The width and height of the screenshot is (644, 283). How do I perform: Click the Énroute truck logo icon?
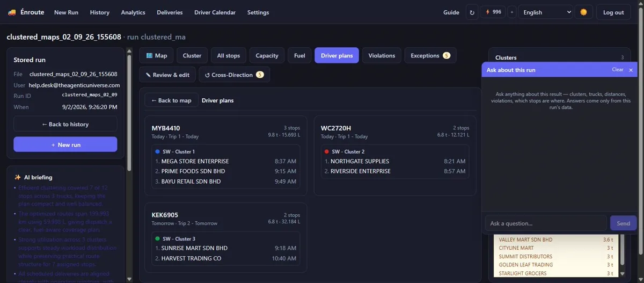(12, 12)
